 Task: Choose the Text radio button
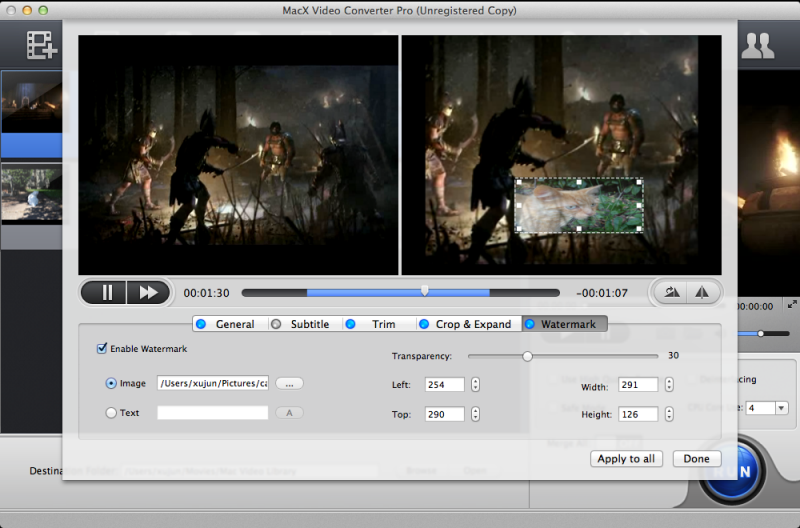click(111, 413)
